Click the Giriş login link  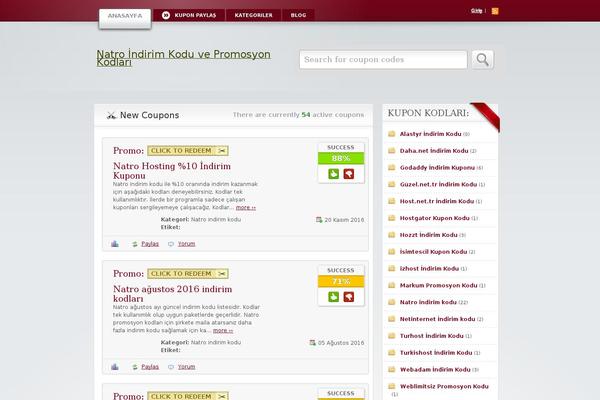(476, 11)
